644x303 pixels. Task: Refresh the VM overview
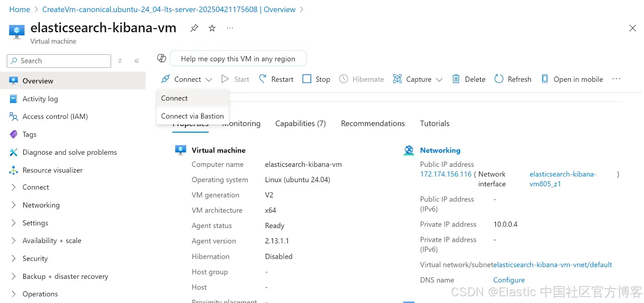click(x=513, y=79)
